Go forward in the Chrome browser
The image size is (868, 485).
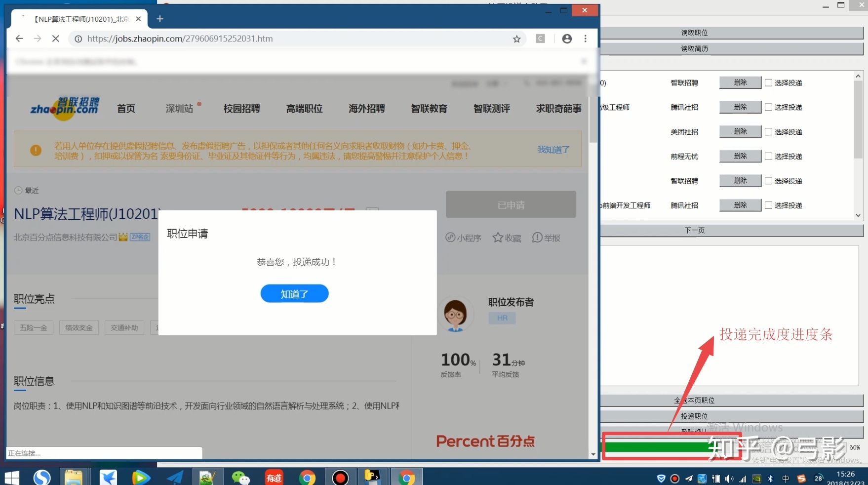pyautogui.click(x=38, y=39)
